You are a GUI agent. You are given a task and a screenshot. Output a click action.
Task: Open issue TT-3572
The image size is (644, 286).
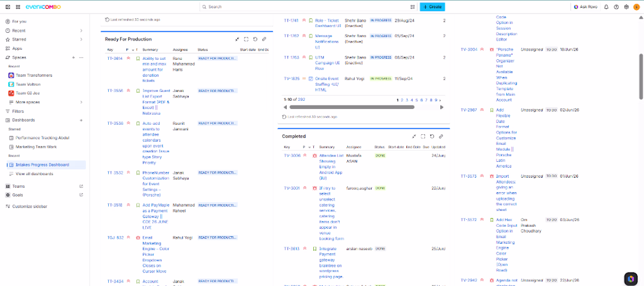pos(468,219)
